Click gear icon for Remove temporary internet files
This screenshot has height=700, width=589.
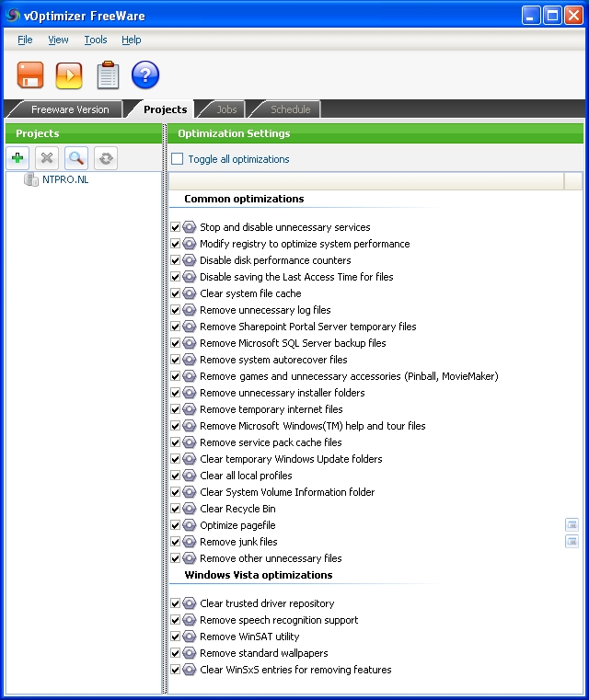(190, 409)
